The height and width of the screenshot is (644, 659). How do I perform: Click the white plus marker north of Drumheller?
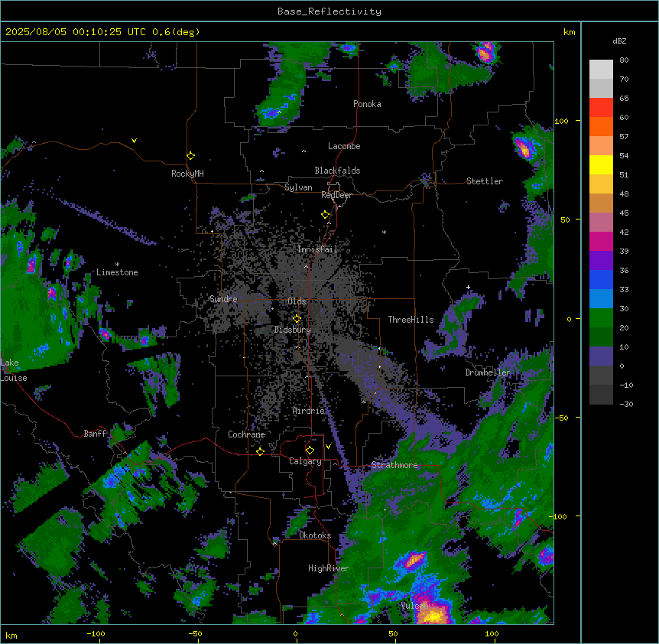click(x=468, y=287)
